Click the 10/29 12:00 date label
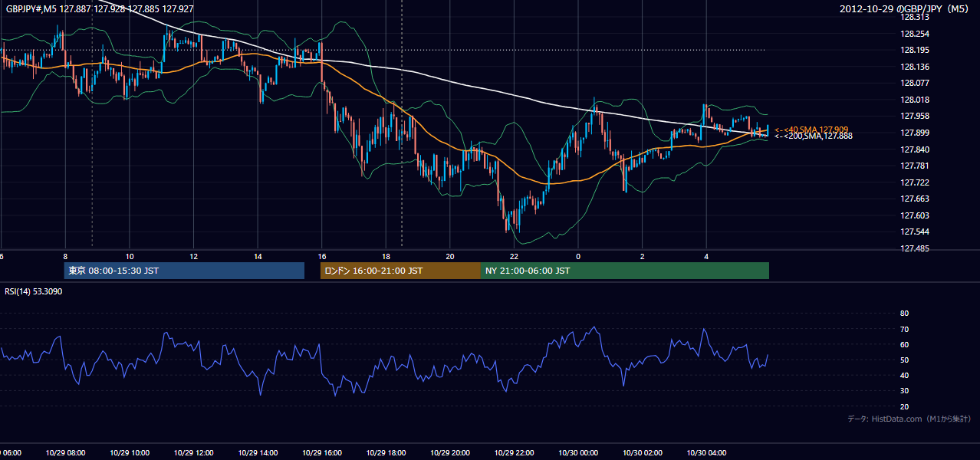 click(x=194, y=452)
